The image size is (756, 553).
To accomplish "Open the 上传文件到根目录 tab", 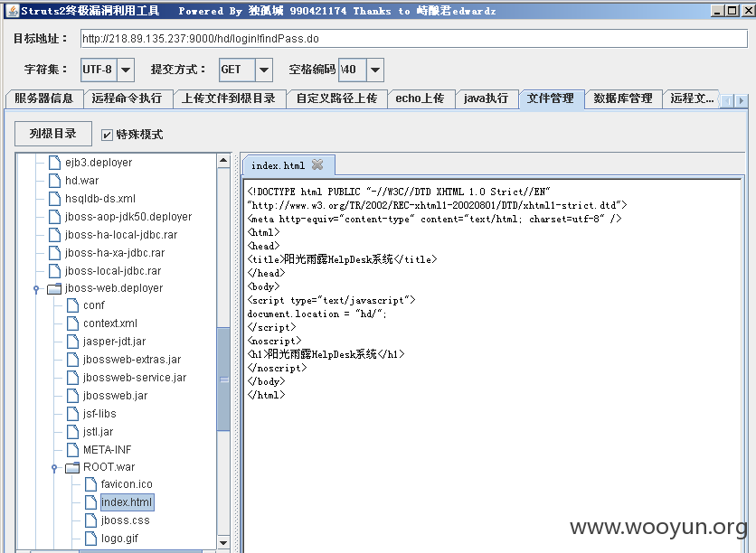I will coord(229,98).
